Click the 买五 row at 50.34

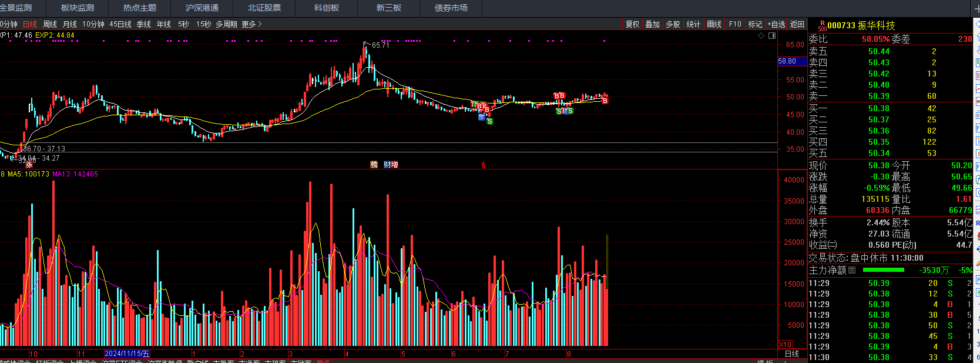pyautogui.click(x=890, y=153)
